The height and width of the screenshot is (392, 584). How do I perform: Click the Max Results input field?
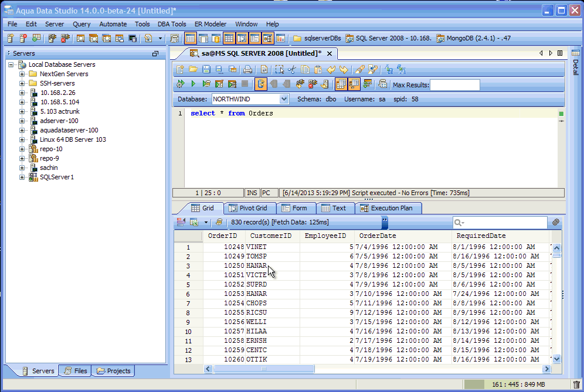[x=455, y=85]
